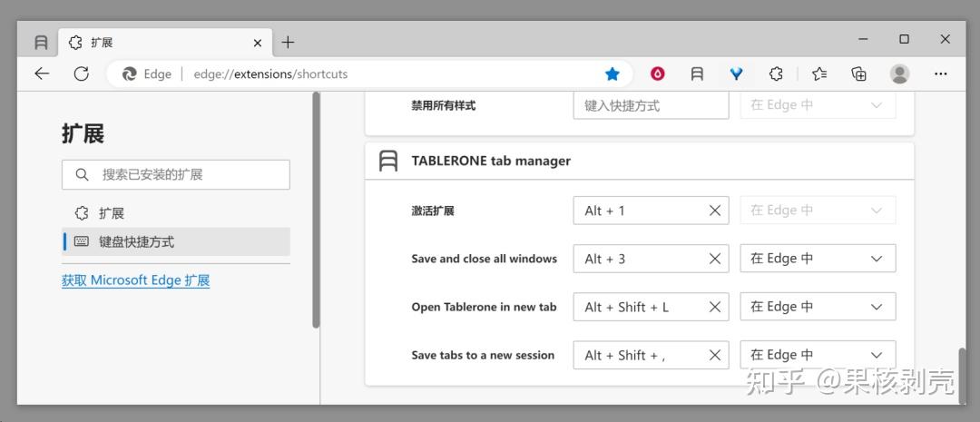Minimize the Edge window
The height and width of the screenshot is (422, 980).
pos(863,39)
